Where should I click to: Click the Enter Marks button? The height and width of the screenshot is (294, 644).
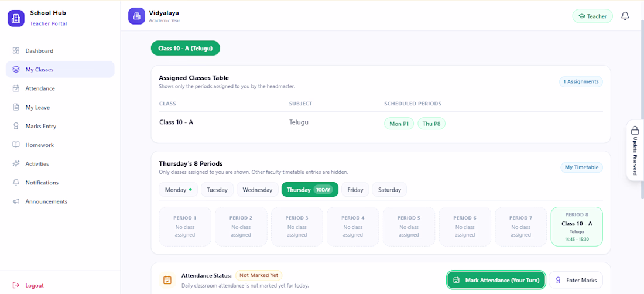[576, 280]
